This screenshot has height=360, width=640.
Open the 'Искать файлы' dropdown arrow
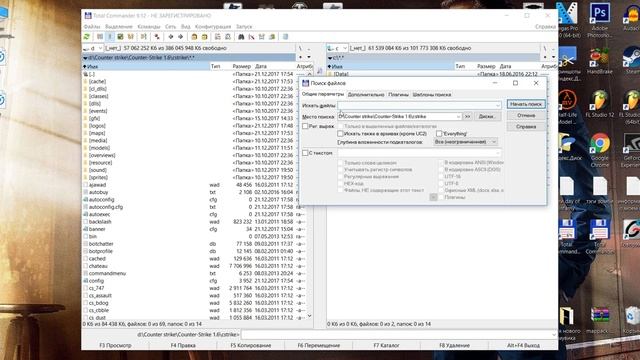coord(498,105)
